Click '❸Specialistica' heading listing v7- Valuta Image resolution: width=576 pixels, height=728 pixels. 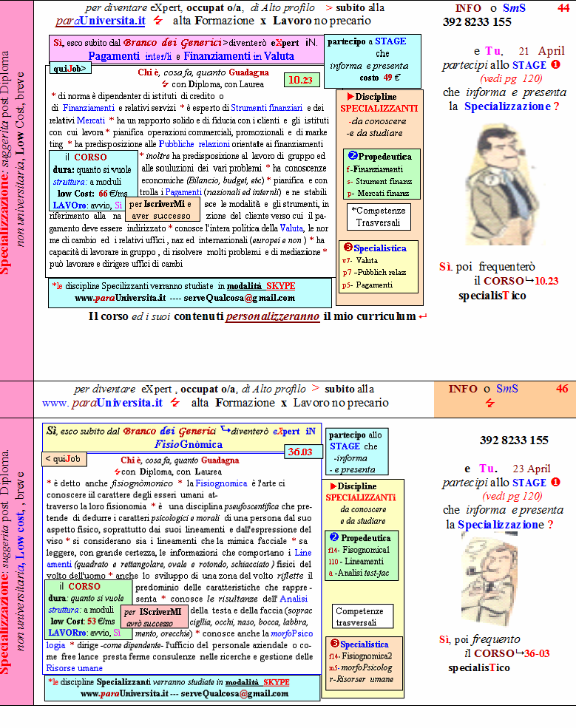click(x=375, y=248)
